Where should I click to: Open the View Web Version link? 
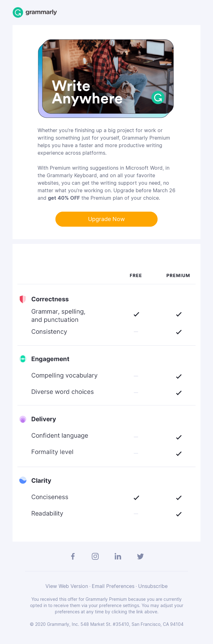pos(67,586)
